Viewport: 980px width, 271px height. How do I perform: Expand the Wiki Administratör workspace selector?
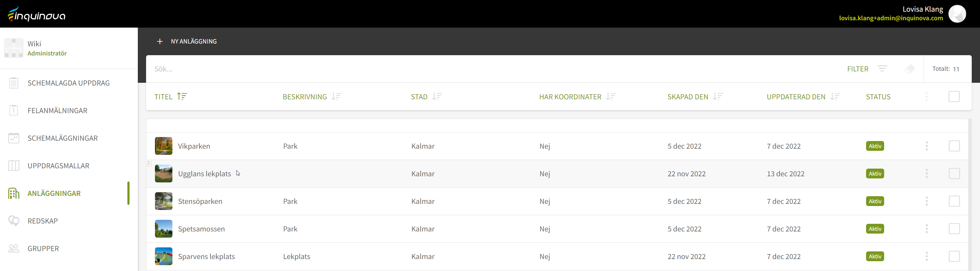tap(69, 48)
